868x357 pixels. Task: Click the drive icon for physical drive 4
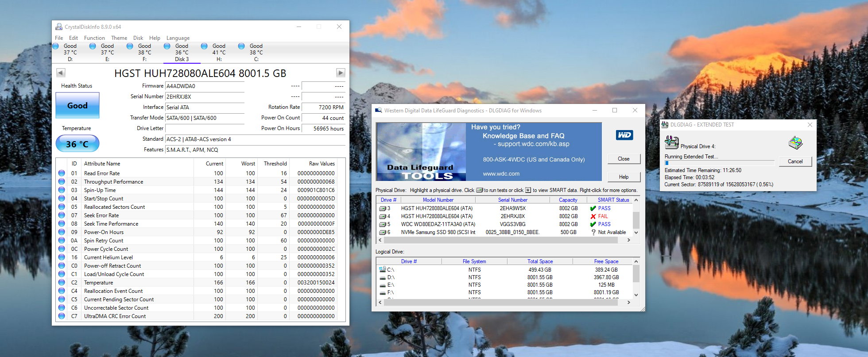[x=383, y=216]
